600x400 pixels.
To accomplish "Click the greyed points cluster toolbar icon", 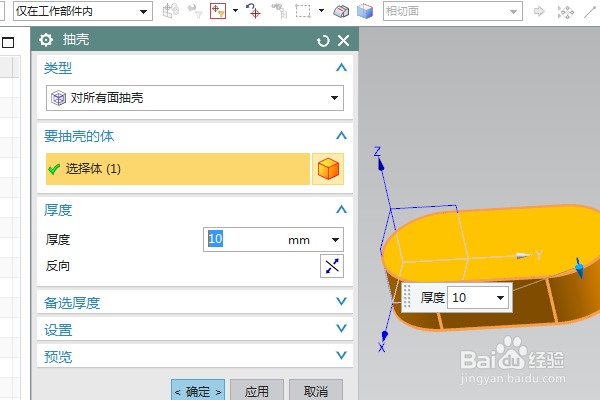I will (565, 12).
